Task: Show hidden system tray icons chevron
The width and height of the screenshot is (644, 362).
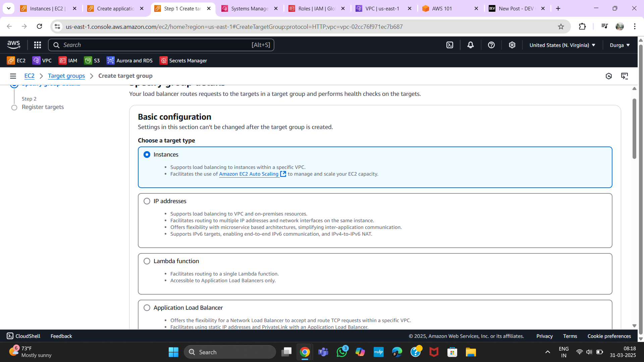Action: [548, 352]
